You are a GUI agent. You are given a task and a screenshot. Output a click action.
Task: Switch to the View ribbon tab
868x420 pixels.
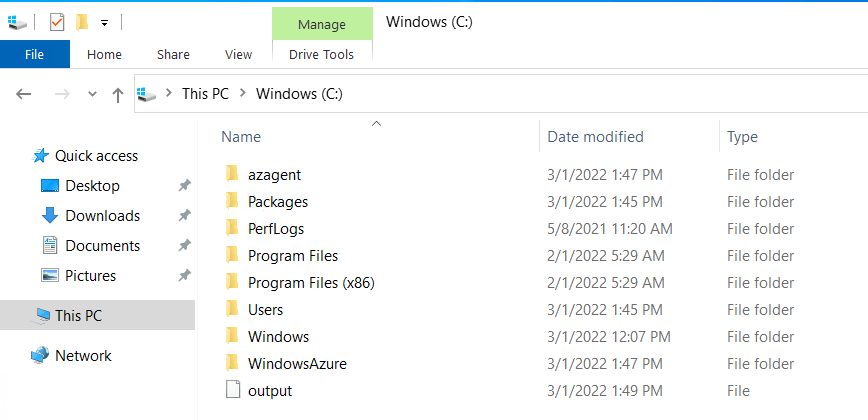239,54
